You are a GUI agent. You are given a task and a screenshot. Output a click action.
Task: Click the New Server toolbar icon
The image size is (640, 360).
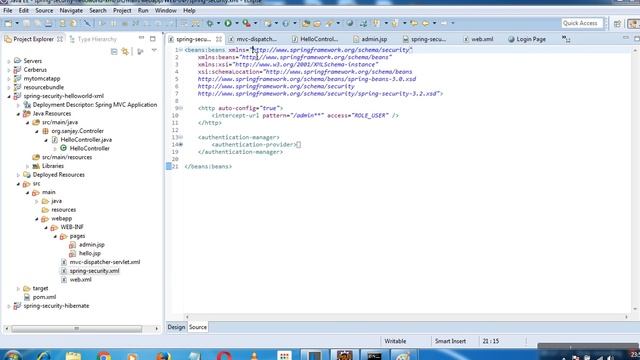tap(268, 23)
